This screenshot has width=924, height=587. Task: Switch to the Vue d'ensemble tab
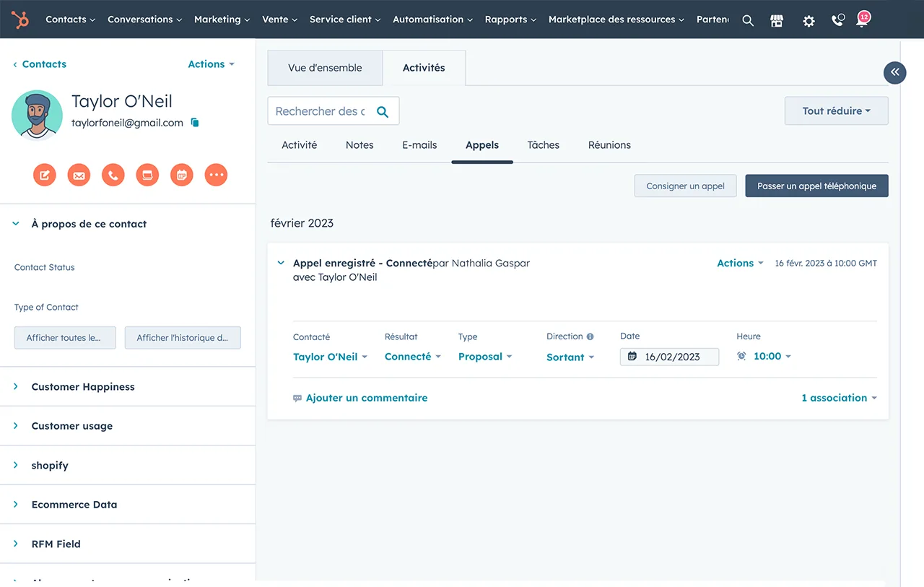[325, 68]
